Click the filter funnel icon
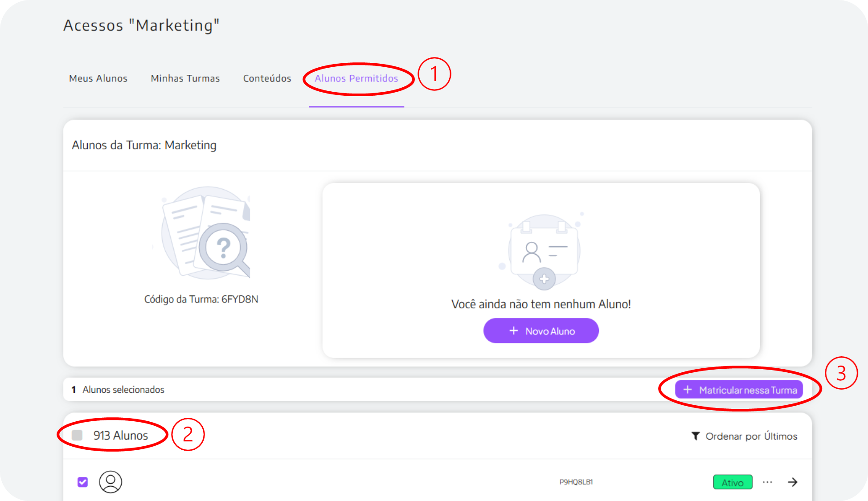Image resolution: width=868 pixels, height=501 pixels. [695, 436]
